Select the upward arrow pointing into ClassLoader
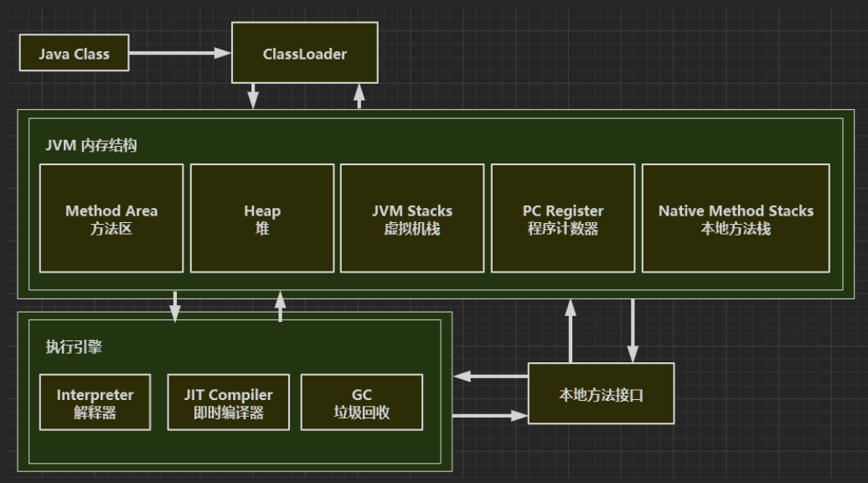 [x=359, y=96]
